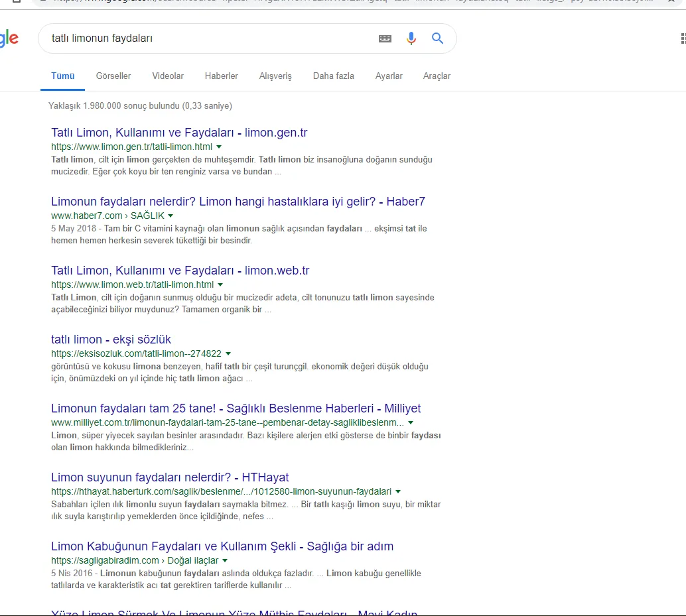Expand dropdown arrow next to hthayat.haberturk.com URL

pyautogui.click(x=398, y=492)
